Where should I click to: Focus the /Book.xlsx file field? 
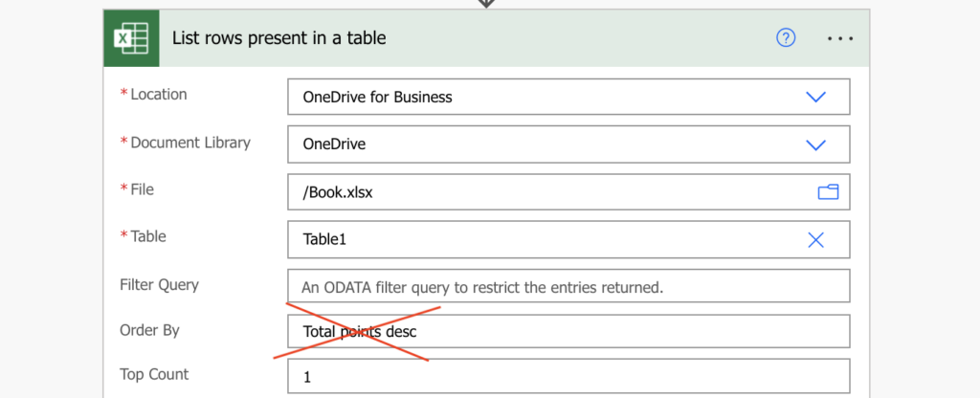click(x=568, y=191)
